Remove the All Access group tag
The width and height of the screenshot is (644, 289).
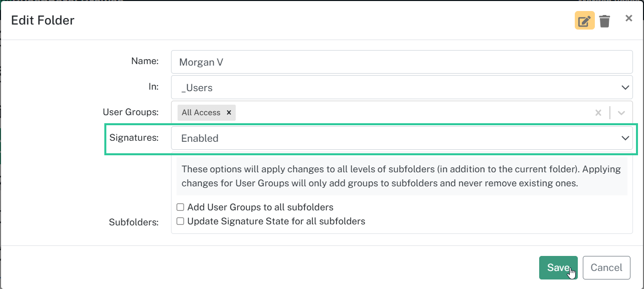pos(229,113)
